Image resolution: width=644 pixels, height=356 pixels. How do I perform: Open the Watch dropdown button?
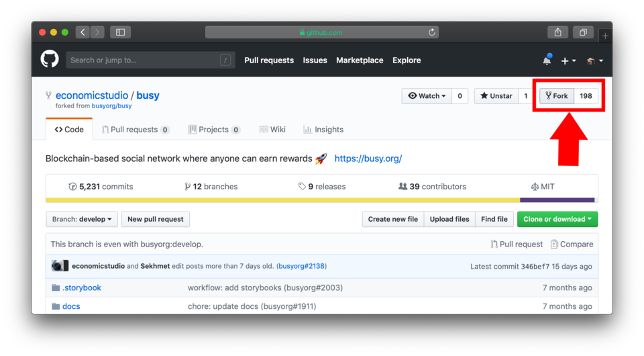point(427,96)
